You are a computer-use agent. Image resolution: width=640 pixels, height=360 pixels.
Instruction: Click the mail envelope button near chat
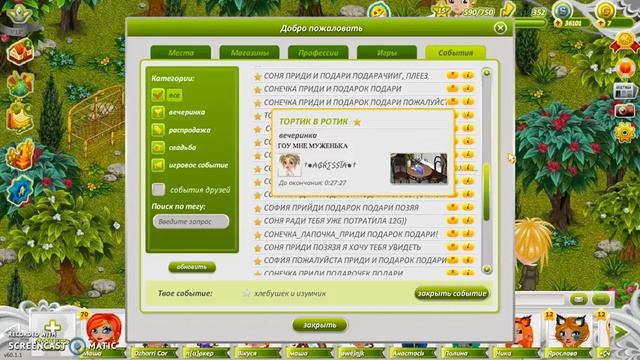click(578, 300)
